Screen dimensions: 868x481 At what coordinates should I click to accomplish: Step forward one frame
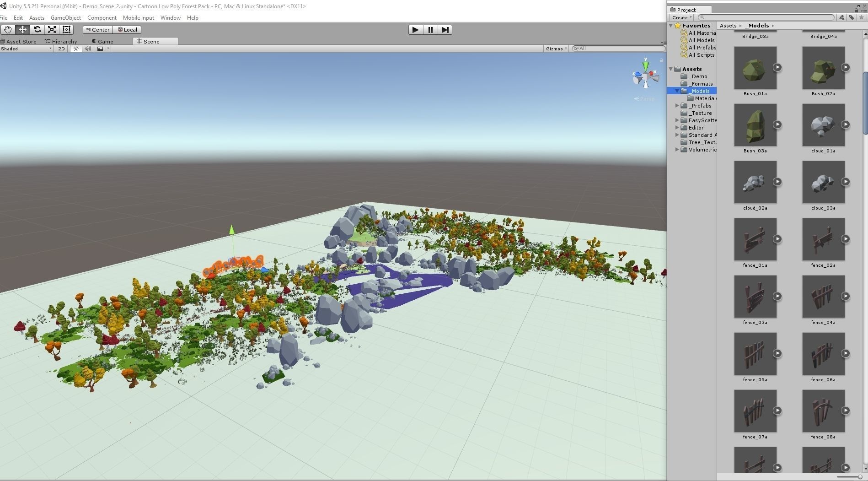click(x=445, y=30)
